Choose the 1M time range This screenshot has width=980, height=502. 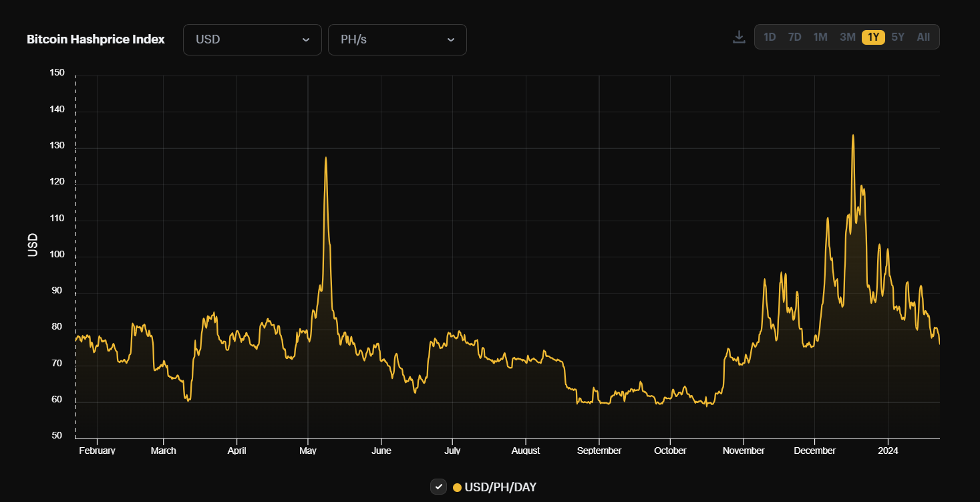tap(820, 37)
